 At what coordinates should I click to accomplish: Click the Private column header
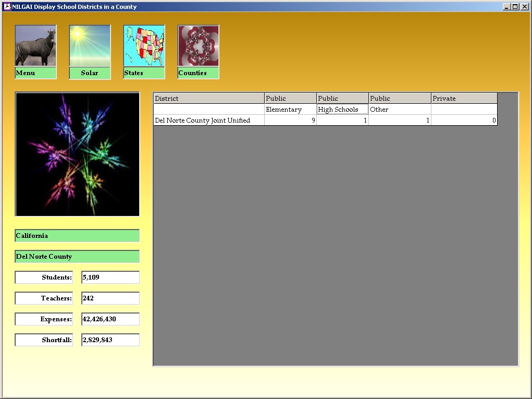[464, 99]
